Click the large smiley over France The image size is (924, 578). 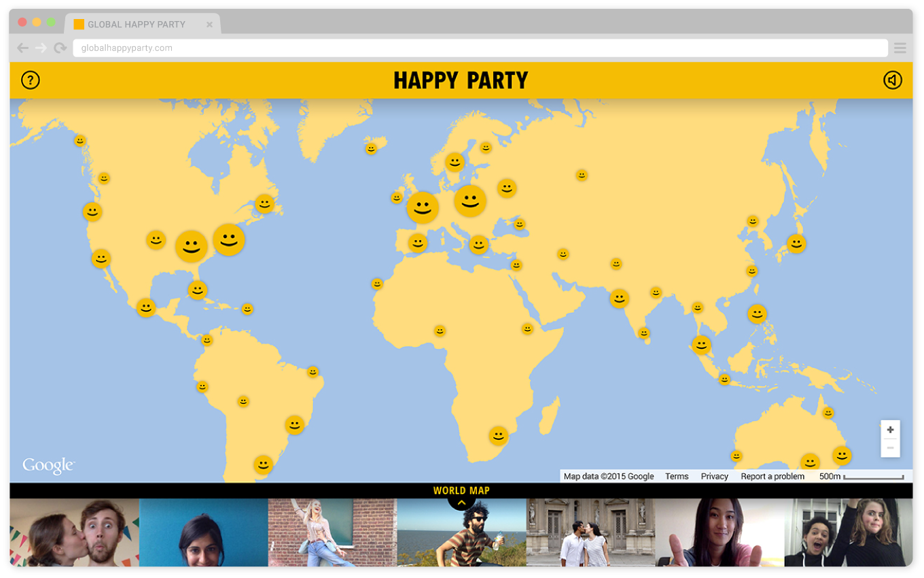click(x=423, y=207)
